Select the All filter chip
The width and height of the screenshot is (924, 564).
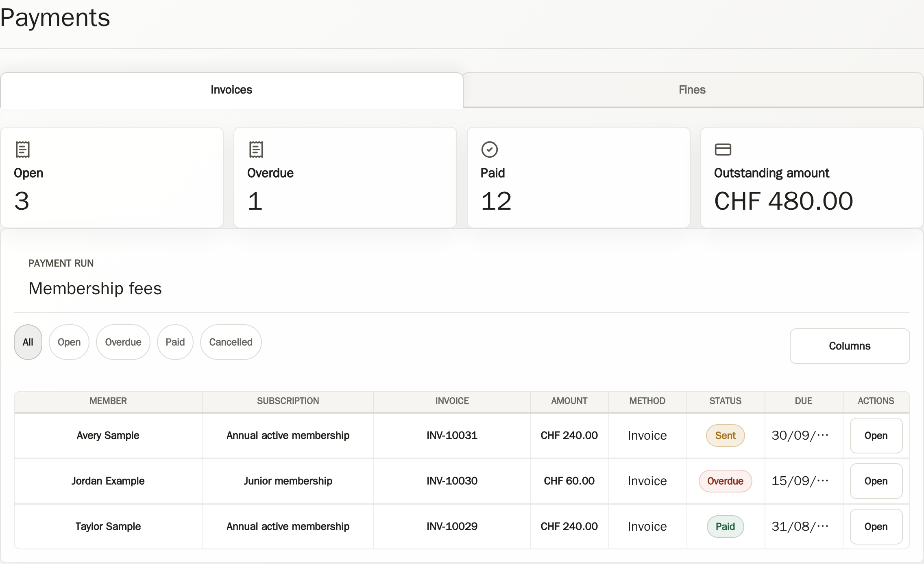tap(28, 342)
